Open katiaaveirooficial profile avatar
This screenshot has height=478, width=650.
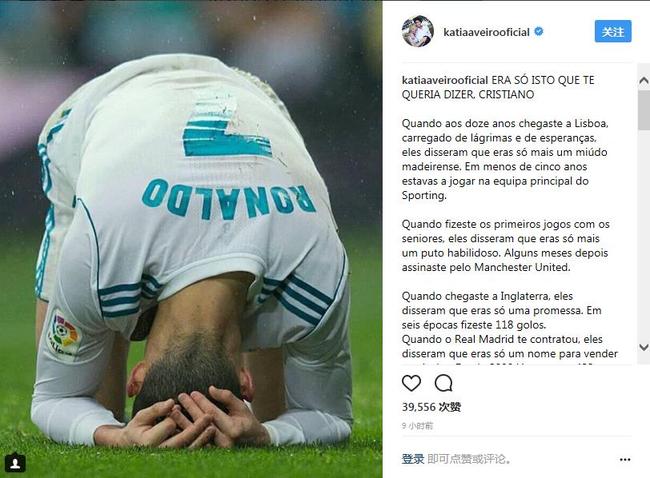pyautogui.click(x=417, y=32)
